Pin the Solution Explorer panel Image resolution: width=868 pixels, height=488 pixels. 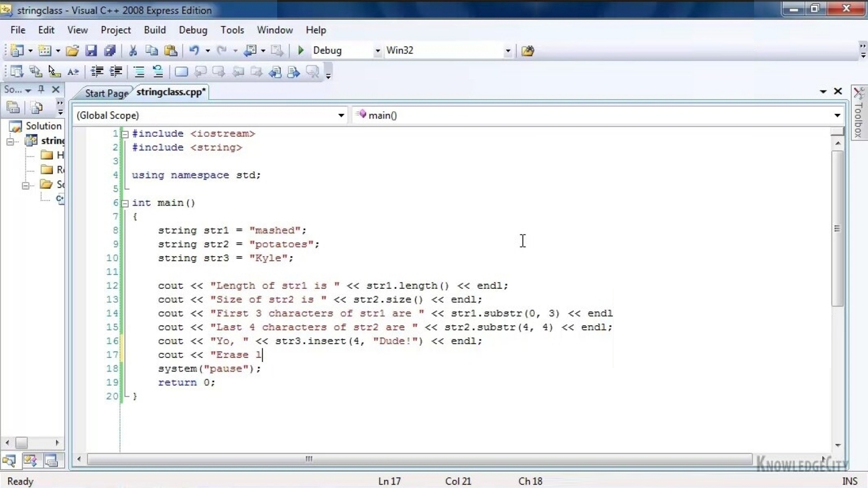click(41, 89)
